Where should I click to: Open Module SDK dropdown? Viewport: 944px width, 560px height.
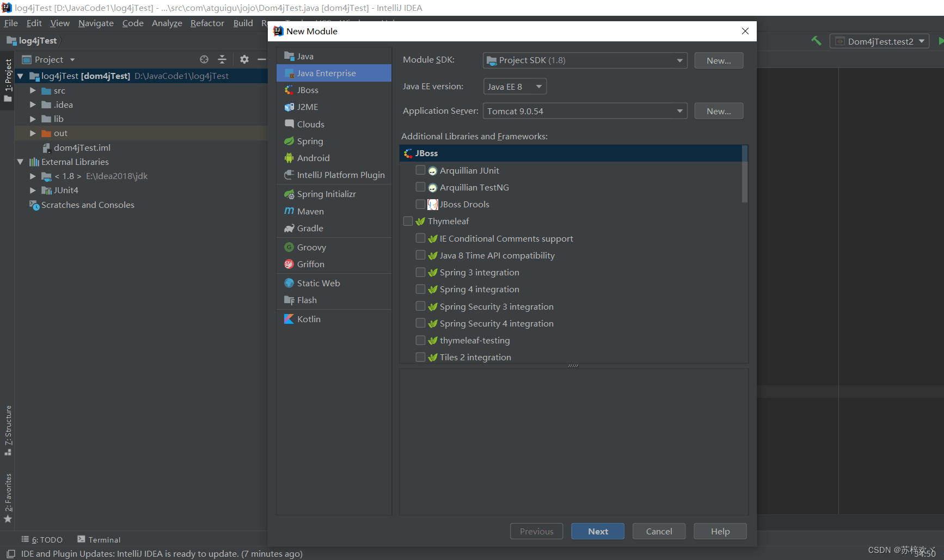pos(585,60)
